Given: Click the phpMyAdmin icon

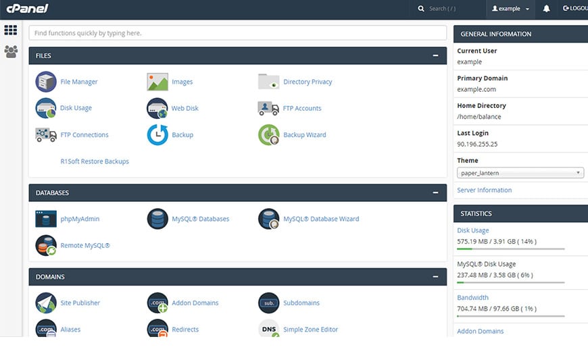Looking at the screenshot, I should 46,219.
